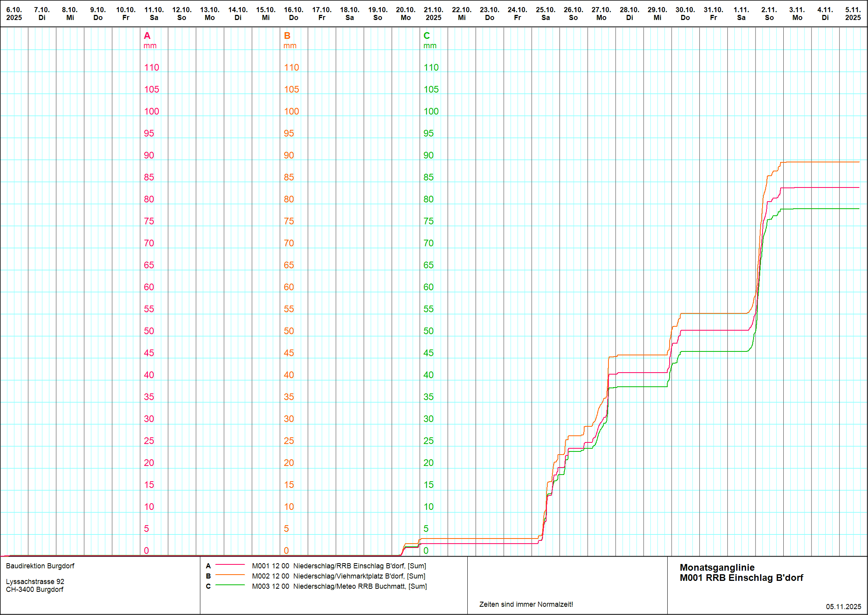The image size is (868, 615).
Task: Click the M001 Niederschlag/RRB Einschlag legend text
Action: click(x=339, y=566)
